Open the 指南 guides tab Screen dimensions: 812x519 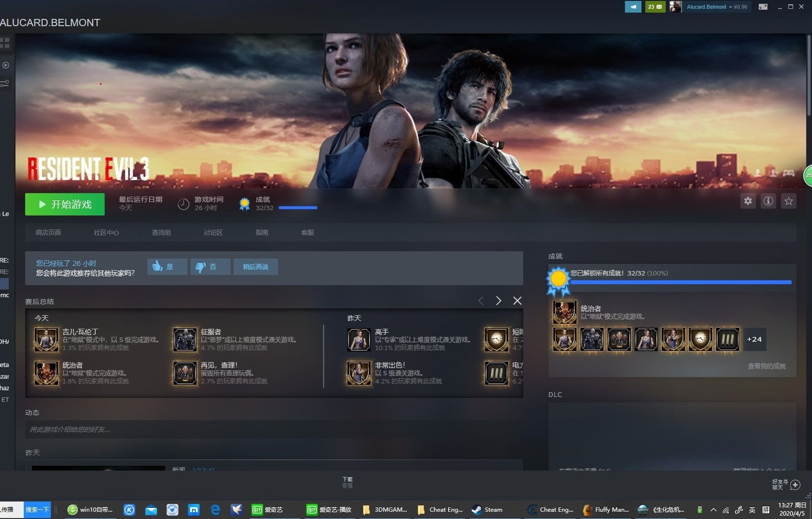262,232
